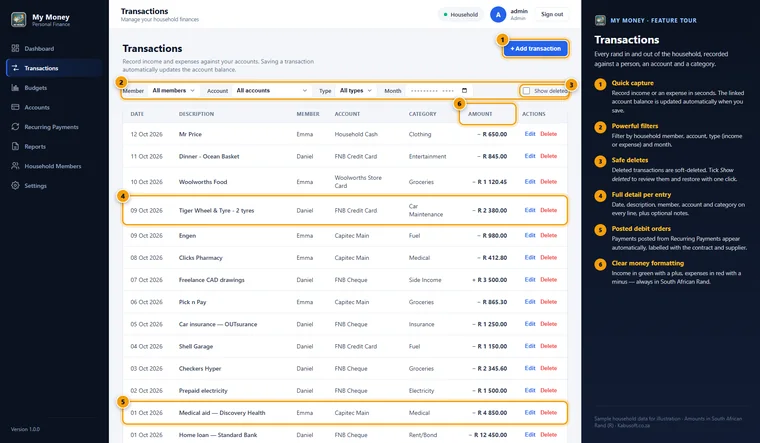The image size is (760, 443).
Task: Expand the All types dropdown
Action: (355, 91)
